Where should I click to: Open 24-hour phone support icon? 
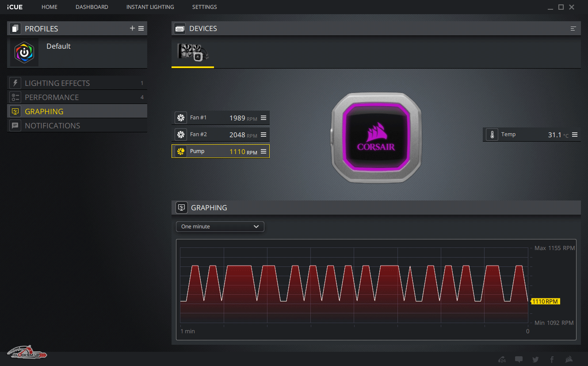pyautogui.click(x=502, y=359)
